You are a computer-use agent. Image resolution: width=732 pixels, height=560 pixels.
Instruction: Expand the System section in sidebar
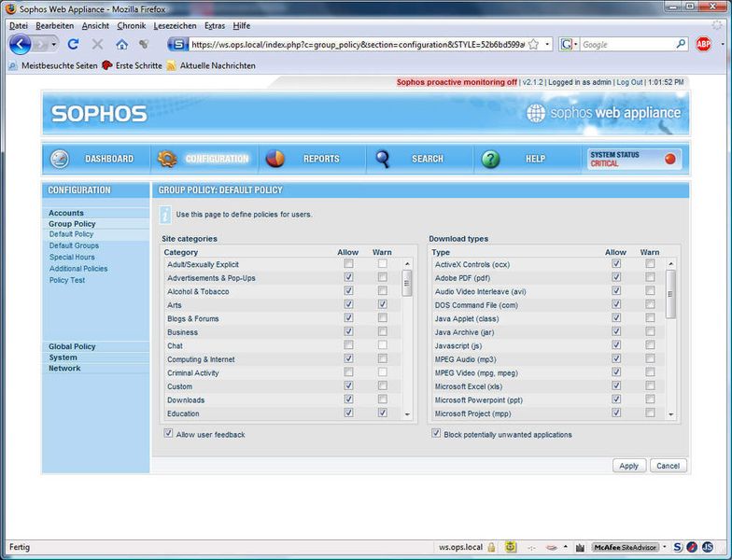pyautogui.click(x=63, y=357)
